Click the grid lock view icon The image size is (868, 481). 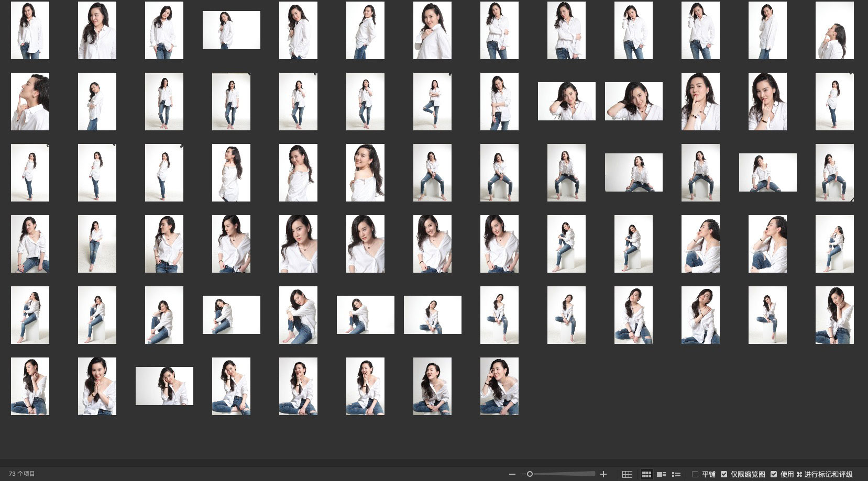627,474
